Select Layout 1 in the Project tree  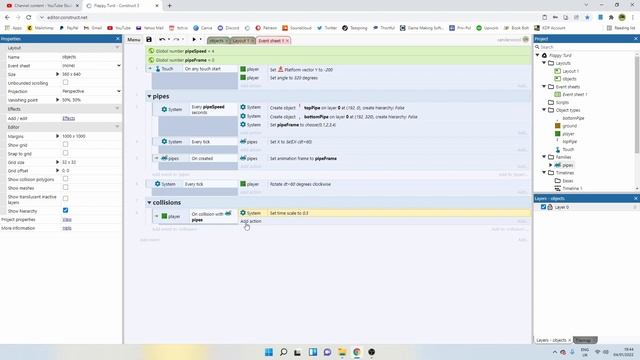(x=571, y=71)
